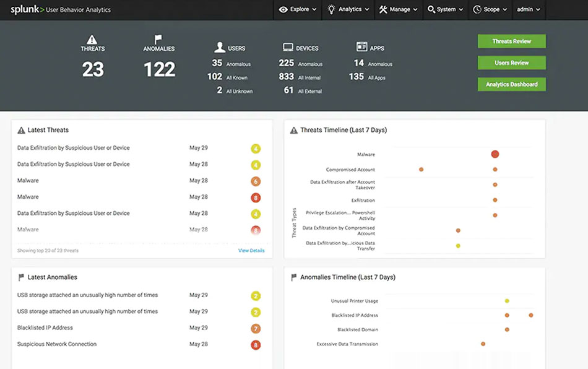588x369 pixels.
Task: Click the Users Review button
Action: (x=511, y=63)
